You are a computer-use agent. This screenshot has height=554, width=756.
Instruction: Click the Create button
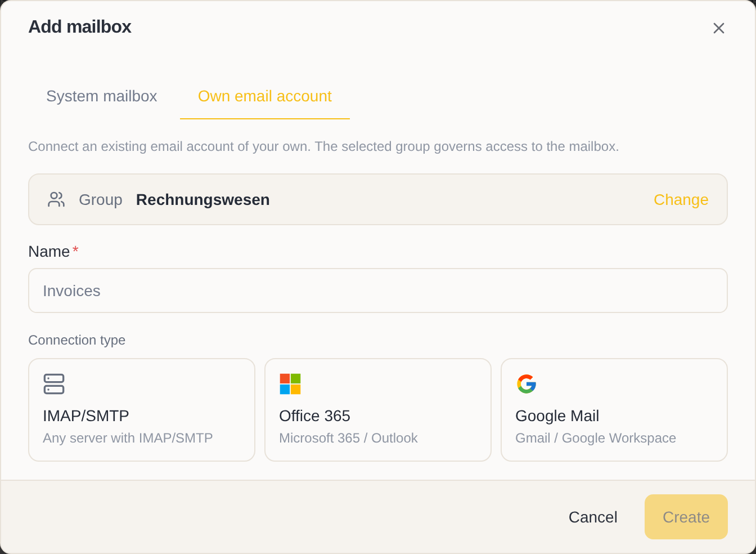(686, 517)
